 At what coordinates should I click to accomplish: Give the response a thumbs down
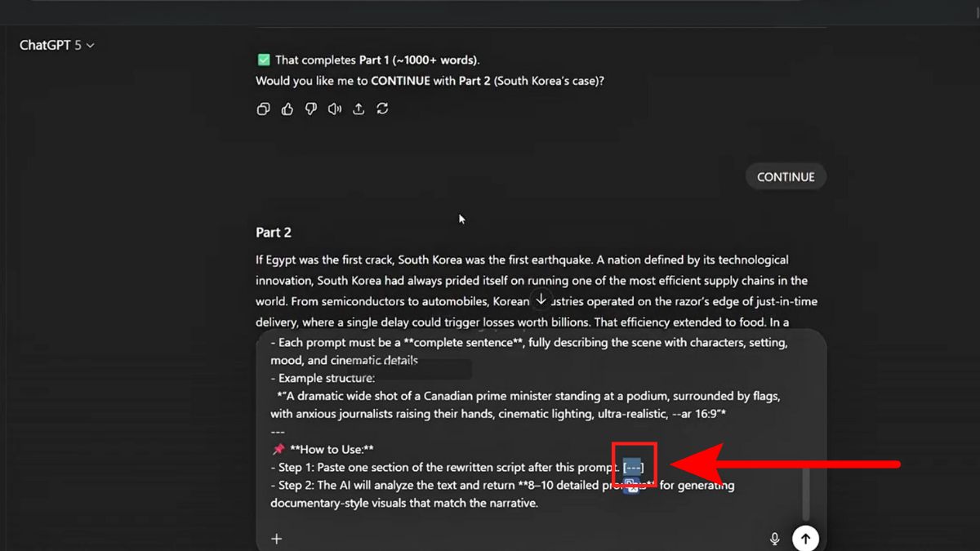pos(310,108)
